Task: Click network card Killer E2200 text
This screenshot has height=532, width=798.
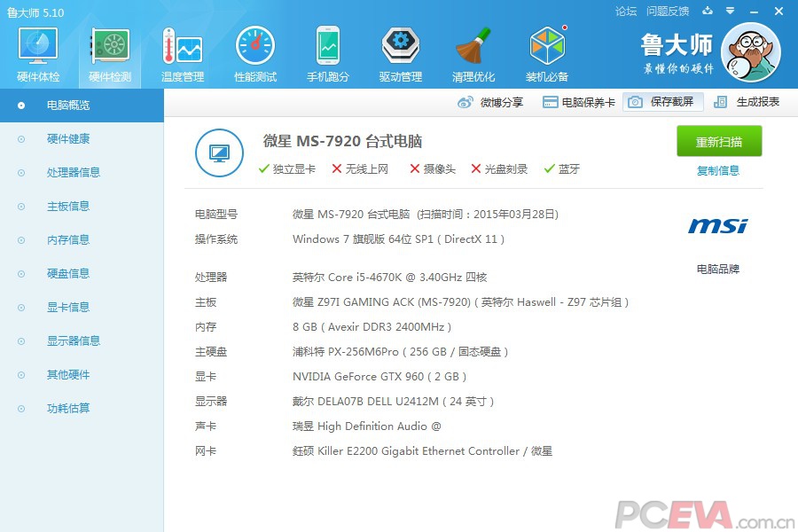Action: (422, 451)
